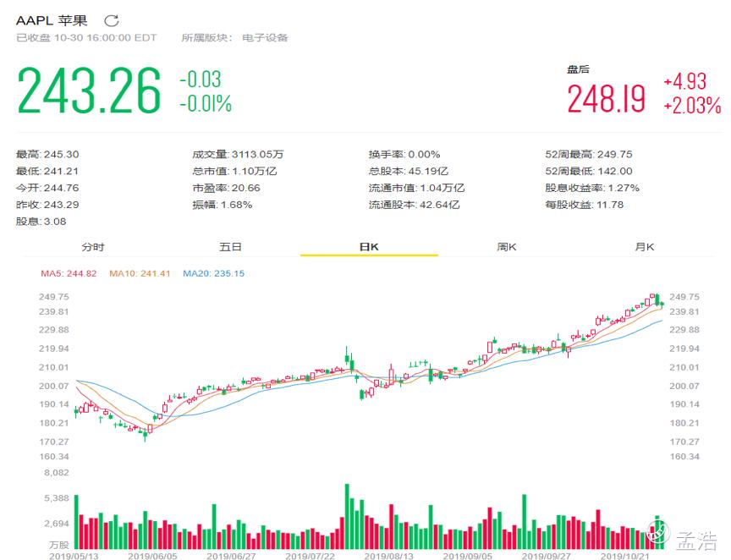Click the refresh icon beside AAPL 苹果
Screen dimensions: 731x560
pos(112,20)
